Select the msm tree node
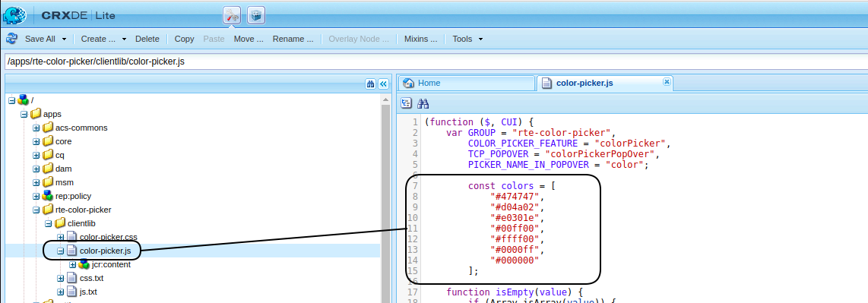 64,182
